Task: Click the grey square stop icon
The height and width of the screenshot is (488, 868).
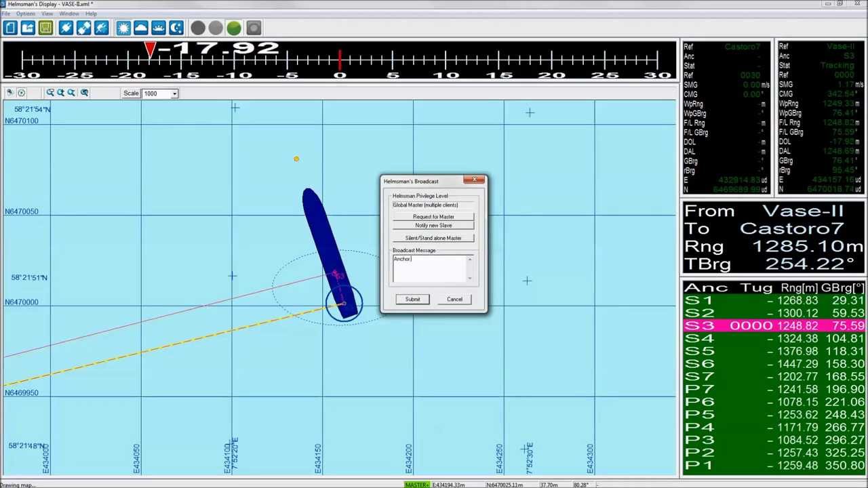Action: point(254,28)
